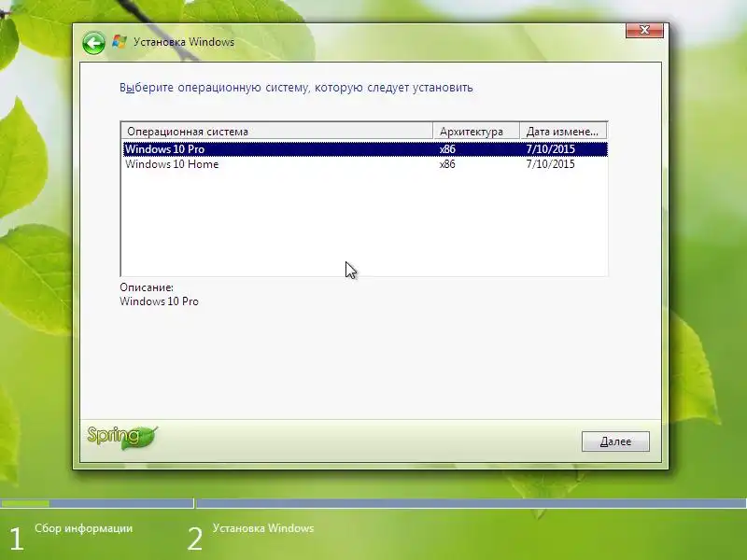
Task: Select the Windows 10 Pro row
Action: (365, 149)
